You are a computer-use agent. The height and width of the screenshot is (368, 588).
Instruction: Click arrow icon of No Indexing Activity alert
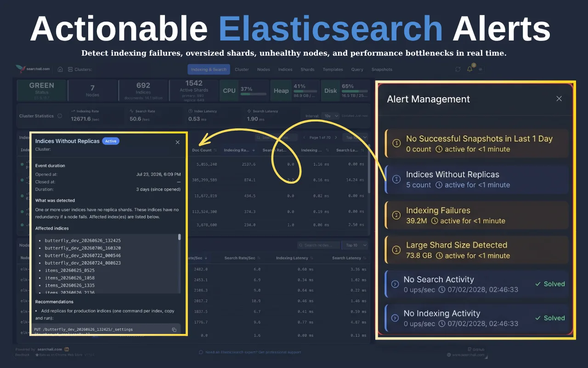(x=394, y=318)
